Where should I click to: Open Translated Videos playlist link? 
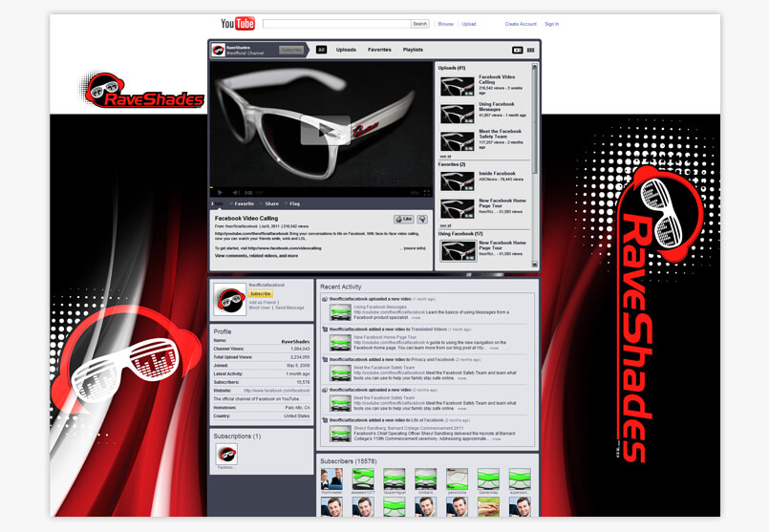[429, 330]
